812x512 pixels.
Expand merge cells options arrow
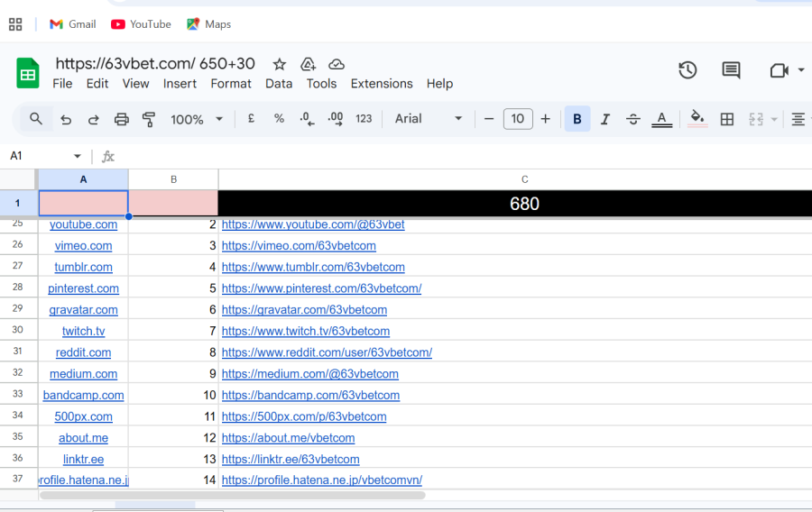tap(774, 120)
